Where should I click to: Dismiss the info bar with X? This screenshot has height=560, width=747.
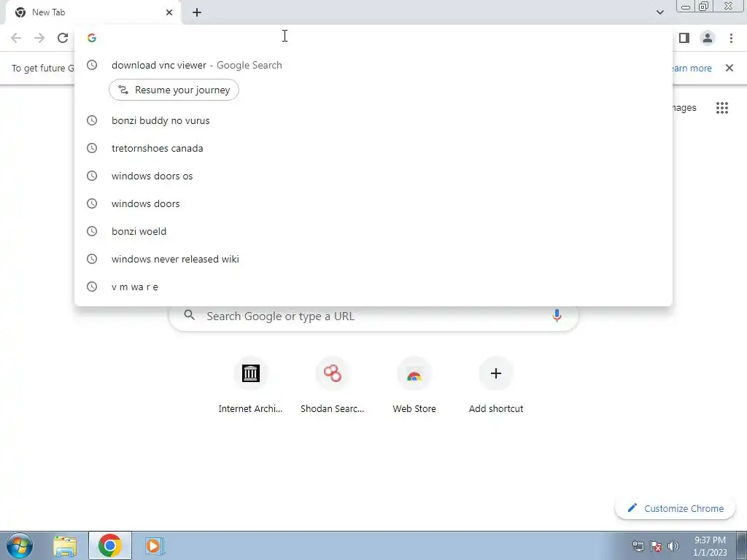pyautogui.click(x=729, y=68)
